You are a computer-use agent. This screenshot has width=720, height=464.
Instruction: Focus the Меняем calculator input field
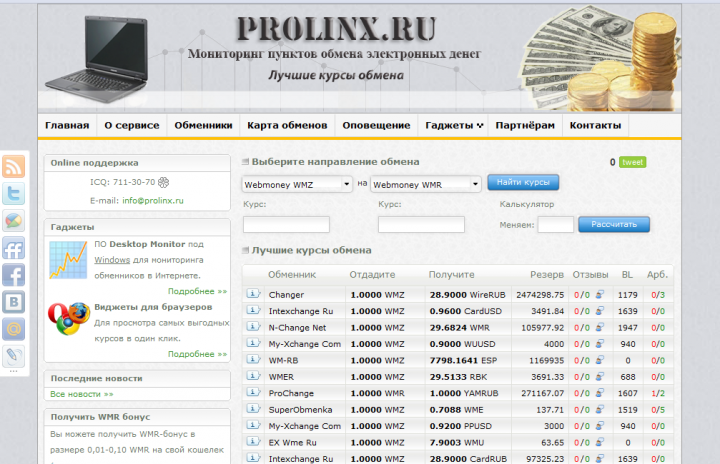pos(556,225)
